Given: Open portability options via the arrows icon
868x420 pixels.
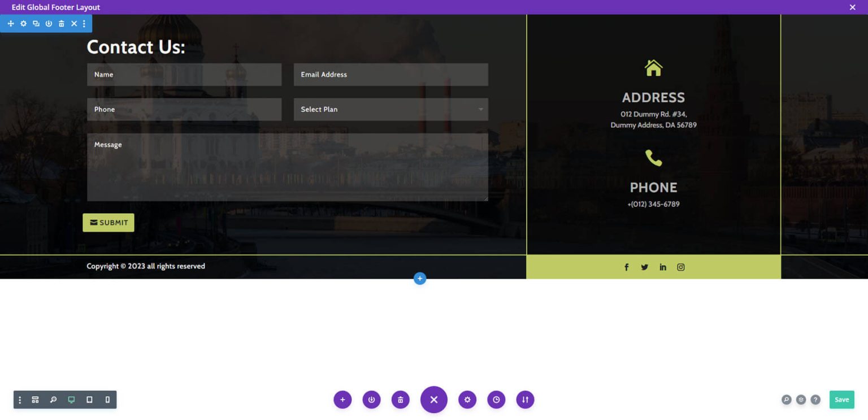Looking at the screenshot, I should [525, 400].
